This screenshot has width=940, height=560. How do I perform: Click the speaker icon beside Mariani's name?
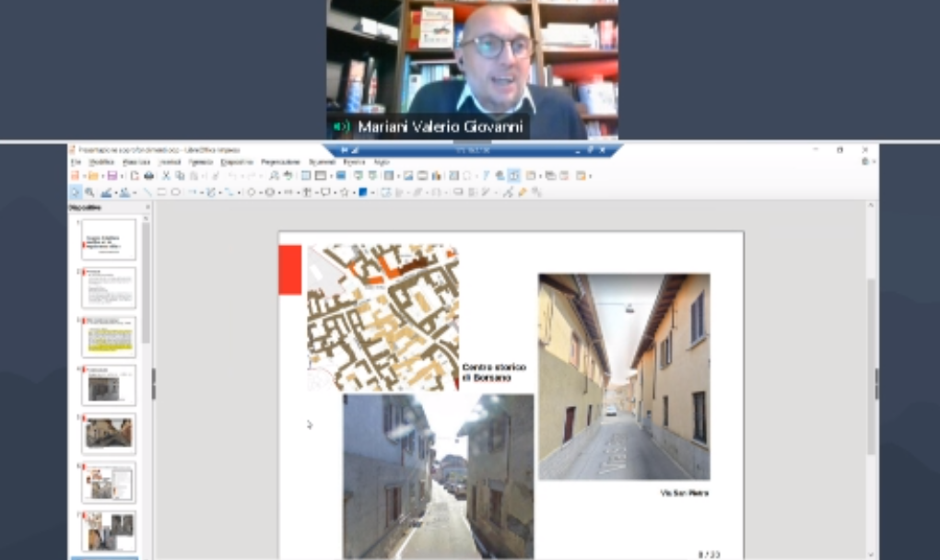tap(341, 127)
